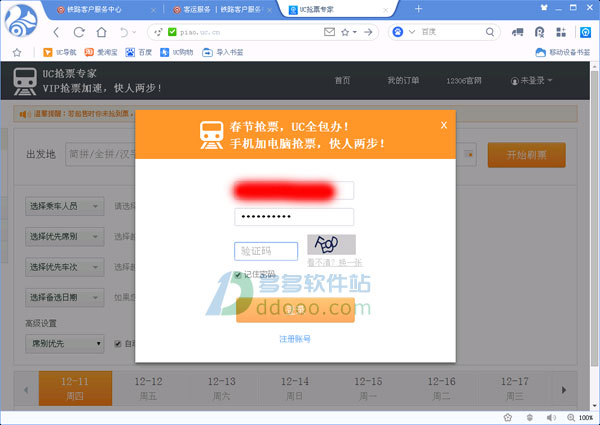Toggle the checkbox beside 席别优先 dropdown
The width and height of the screenshot is (600, 425).
tap(118, 344)
